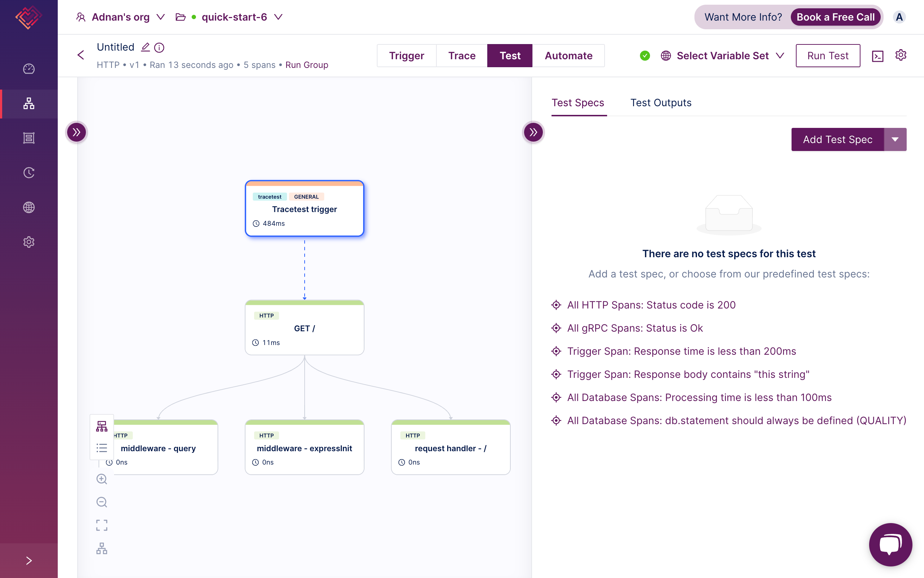Click the green passed status icon
The image size is (924, 578).
point(645,56)
